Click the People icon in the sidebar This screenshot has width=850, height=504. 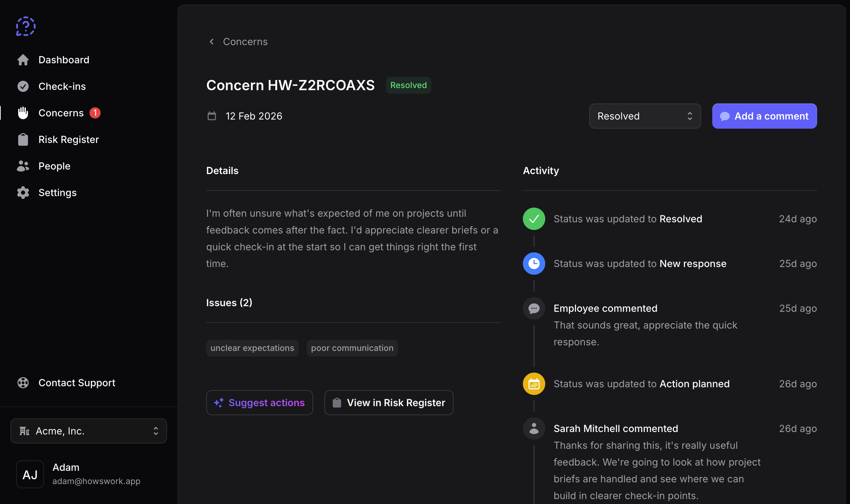tap(23, 166)
